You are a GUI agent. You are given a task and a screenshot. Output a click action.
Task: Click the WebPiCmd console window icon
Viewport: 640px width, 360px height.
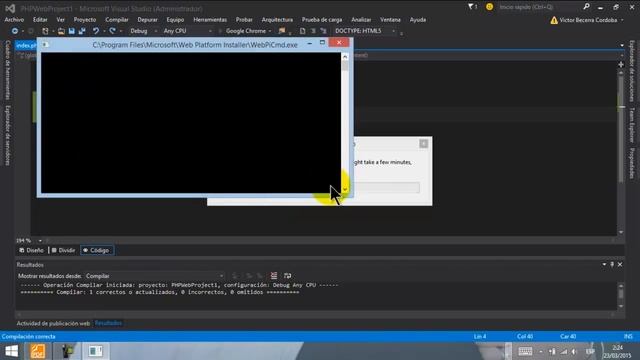pyautogui.click(x=45, y=44)
